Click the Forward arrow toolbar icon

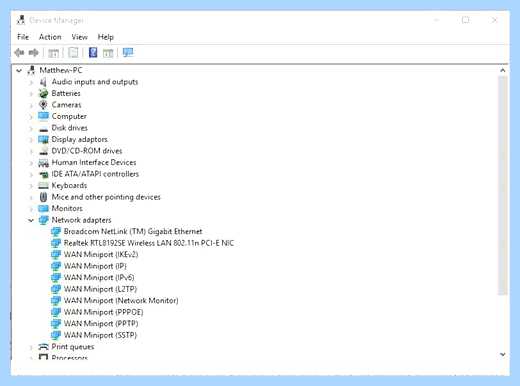34,52
